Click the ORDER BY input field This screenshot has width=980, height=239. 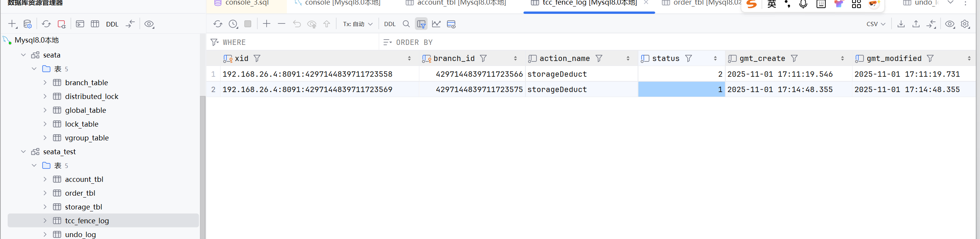[678, 42]
